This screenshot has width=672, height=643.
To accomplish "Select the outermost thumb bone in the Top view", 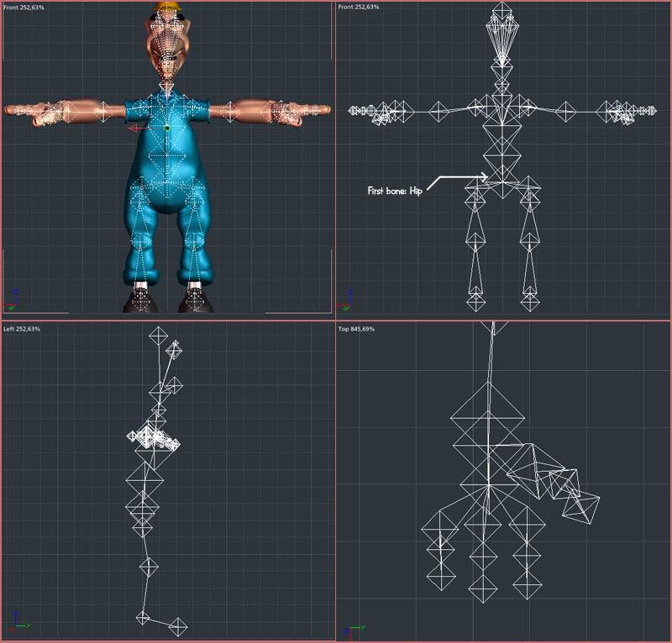I will click(581, 508).
